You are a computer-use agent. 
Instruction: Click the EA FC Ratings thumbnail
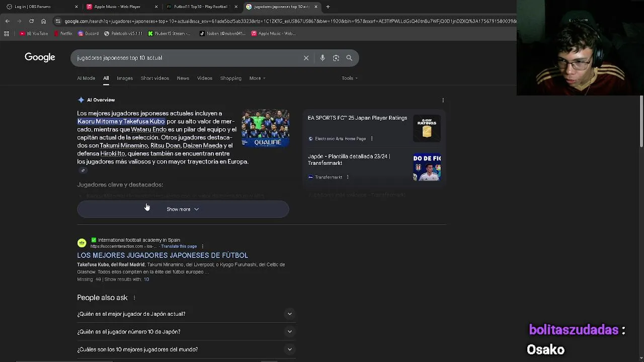[x=427, y=128]
